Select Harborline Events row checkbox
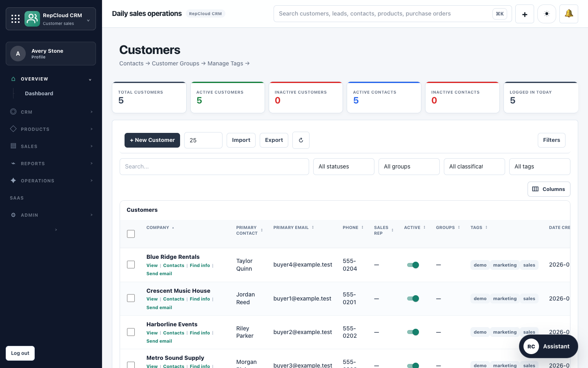The height and width of the screenshot is (368, 588). pos(131,332)
